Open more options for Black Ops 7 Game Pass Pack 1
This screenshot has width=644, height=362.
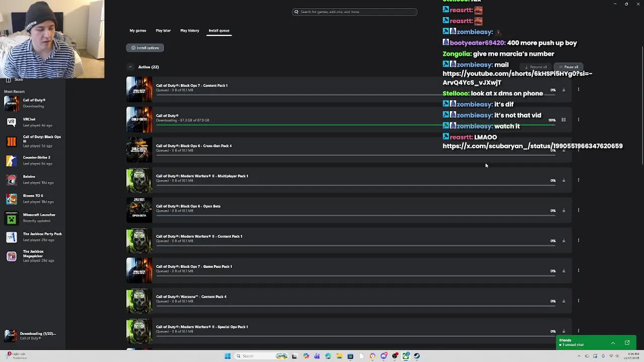click(x=579, y=270)
